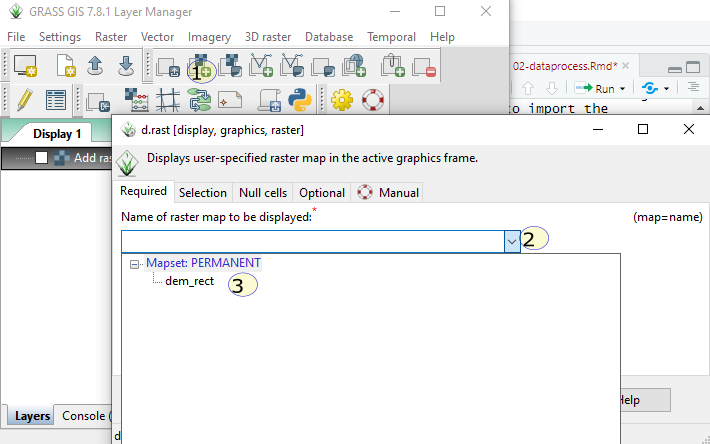
Task: Click the Add vector map layer icon
Action: point(262,68)
